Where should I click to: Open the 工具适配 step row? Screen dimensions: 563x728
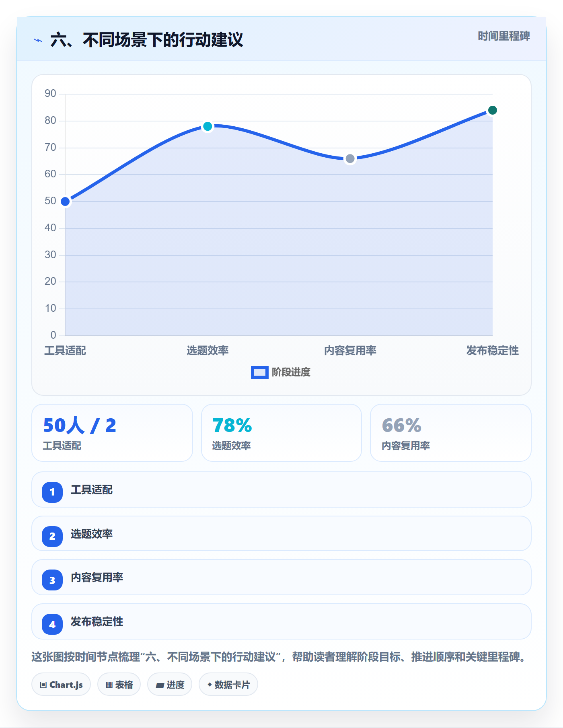tap(281, 489)
